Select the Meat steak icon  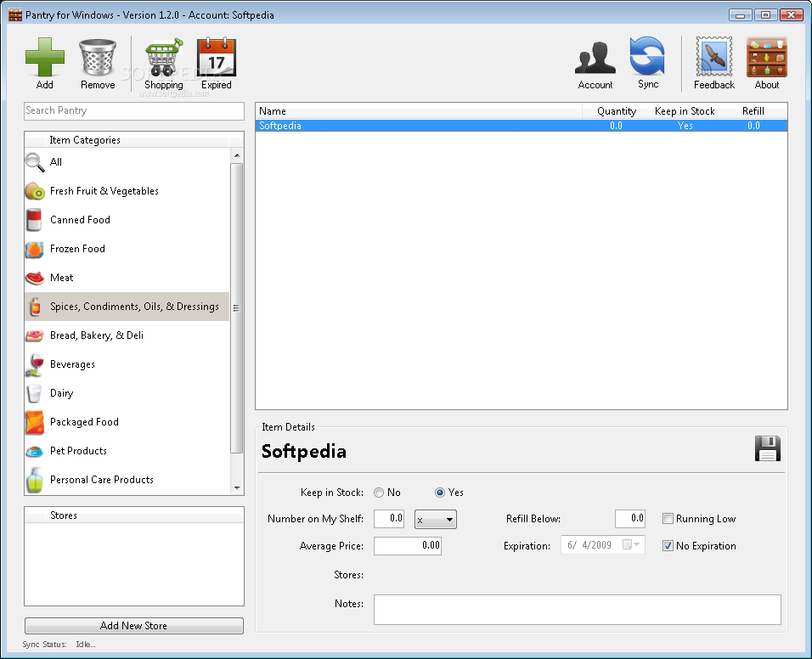click(x=35, y=278)
